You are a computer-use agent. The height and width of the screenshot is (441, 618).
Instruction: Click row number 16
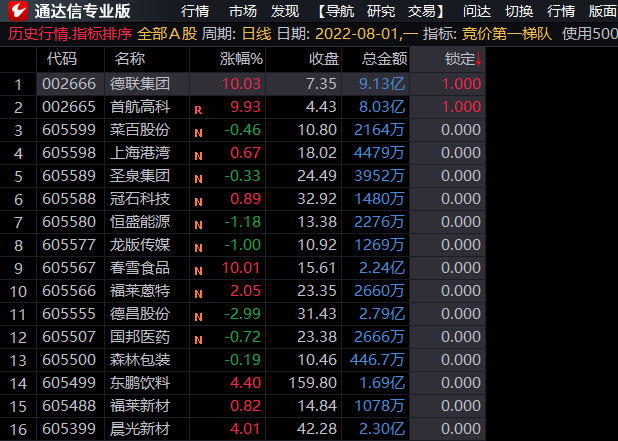pyautogui.click(x=18, y=429)
